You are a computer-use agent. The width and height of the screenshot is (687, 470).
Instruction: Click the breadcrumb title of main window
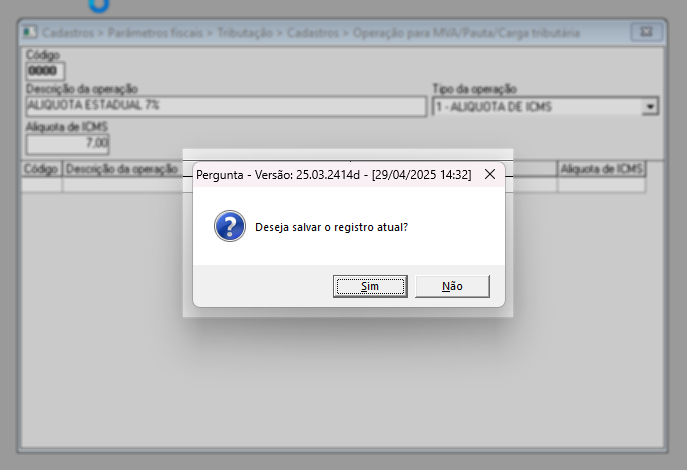click(x=311, y=33)
